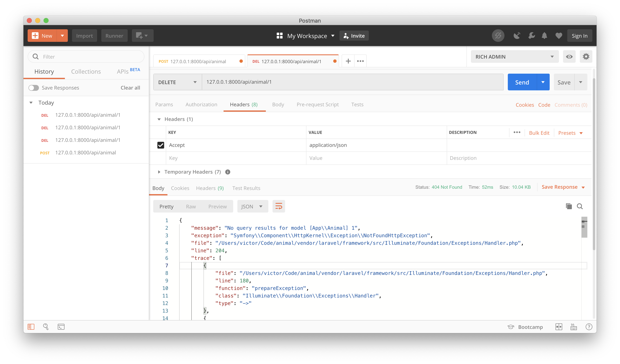Uncheck the Accept header checkbox

coord(161,145)
